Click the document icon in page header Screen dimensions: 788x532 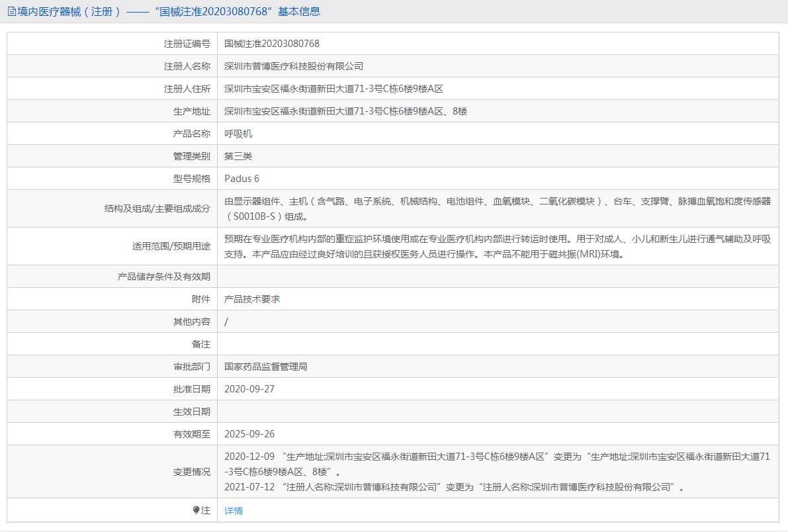coord(11,11)
